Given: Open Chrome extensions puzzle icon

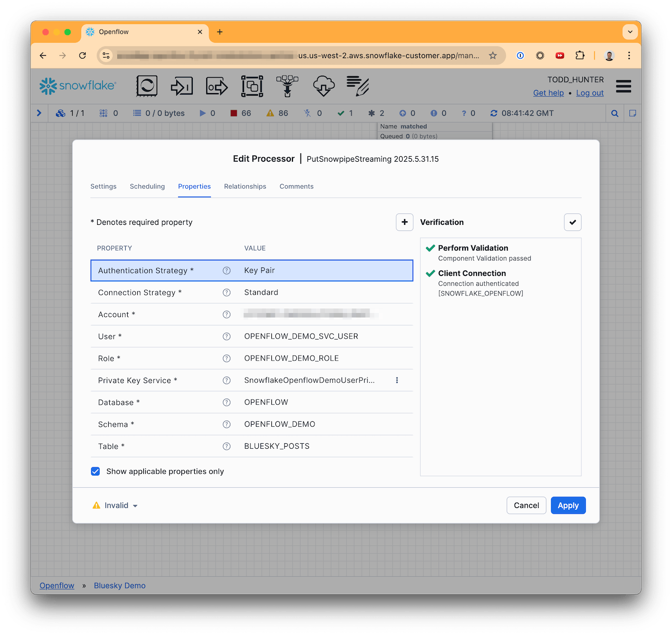Looking at the screenshot, I should tap(580, 56).
